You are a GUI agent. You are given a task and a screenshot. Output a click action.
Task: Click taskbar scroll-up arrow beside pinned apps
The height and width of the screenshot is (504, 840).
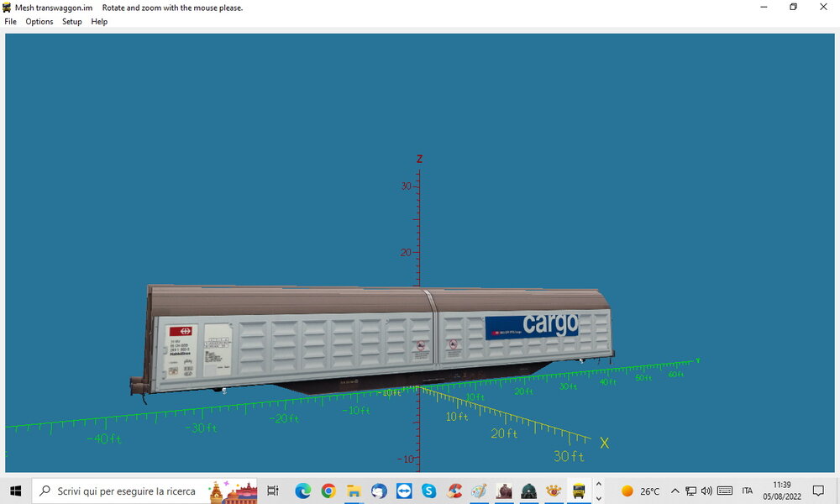click(599, 484)
